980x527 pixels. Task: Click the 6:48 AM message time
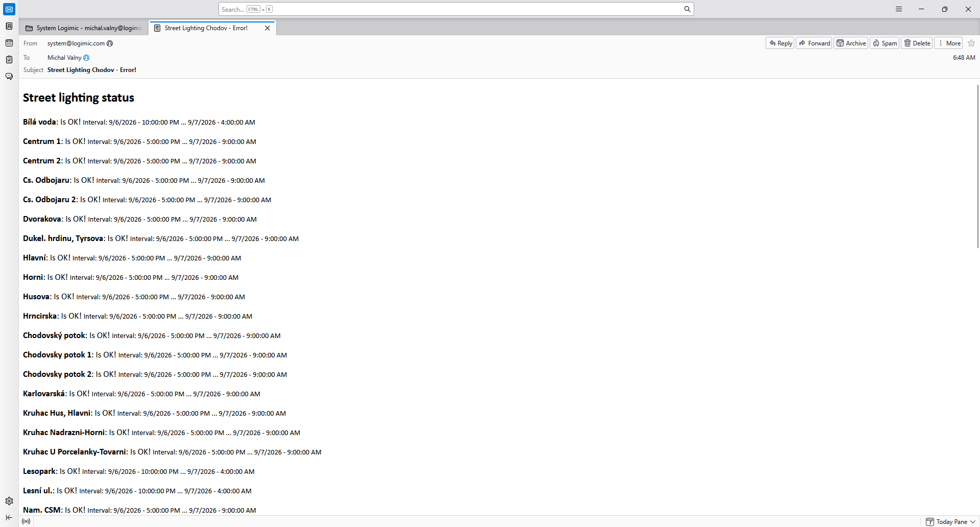tap(964, 58)
